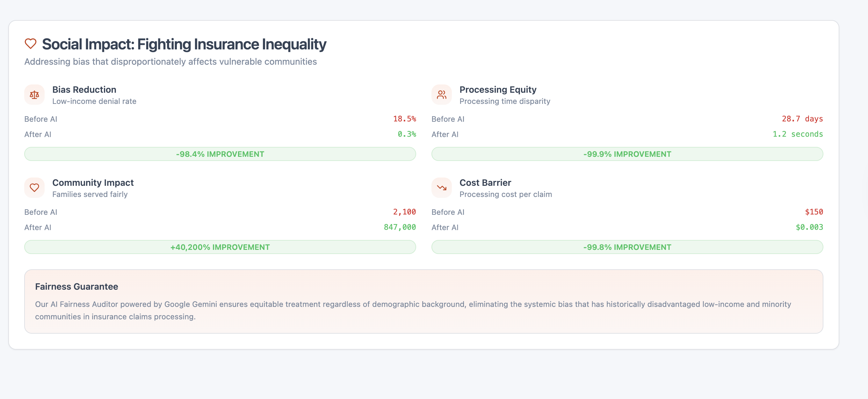Screen dimensions: 868x399
Task: Click the +40,200% IMPROVEMENT badge
Action: tap(220, 247)
